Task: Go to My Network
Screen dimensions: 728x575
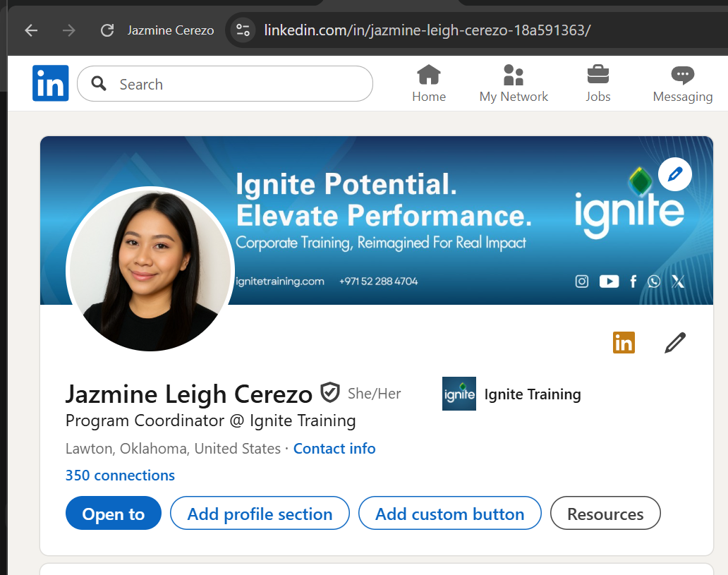Action: tap(514, 83)
